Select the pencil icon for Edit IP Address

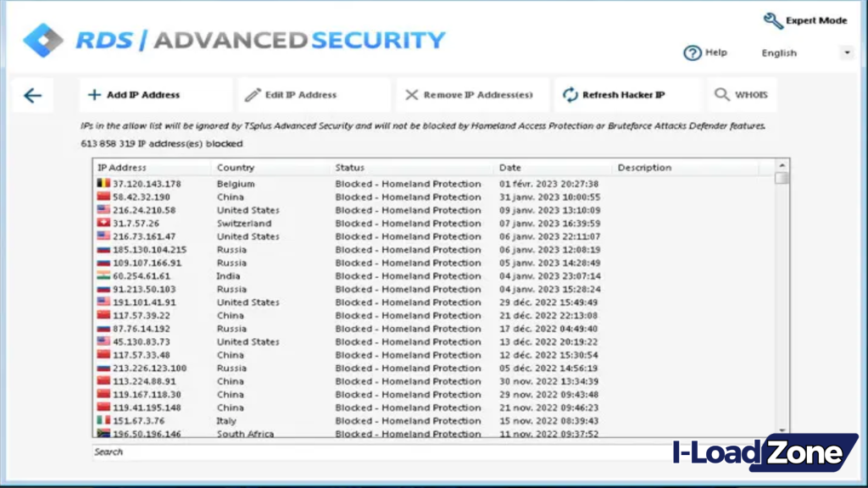[253, 93]
